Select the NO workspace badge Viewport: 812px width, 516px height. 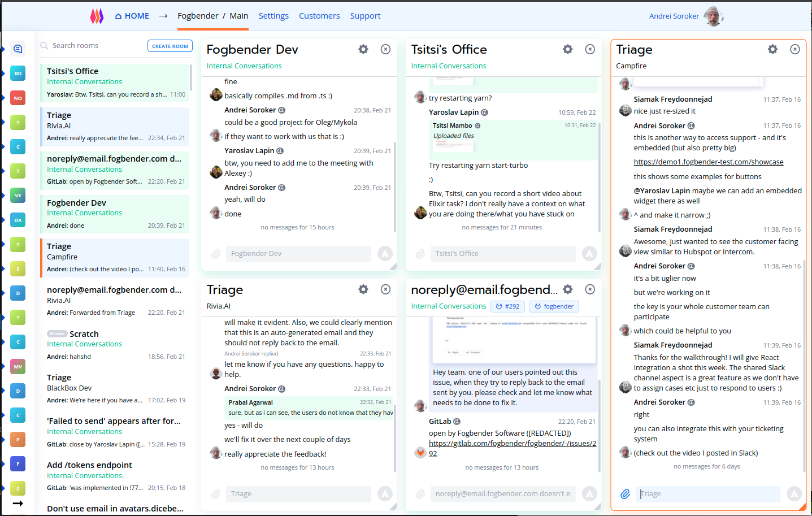tap(18, 98)
